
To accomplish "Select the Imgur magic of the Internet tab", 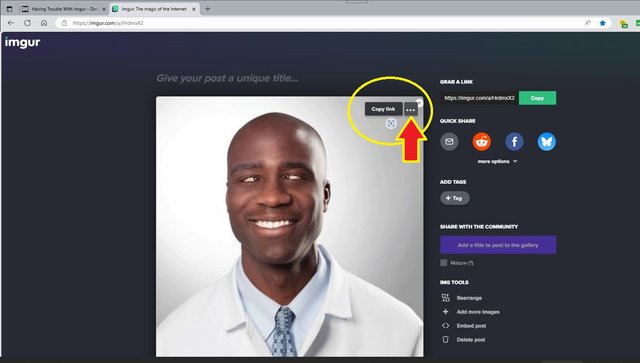I will pyautogui.click(x=154, y=9).
